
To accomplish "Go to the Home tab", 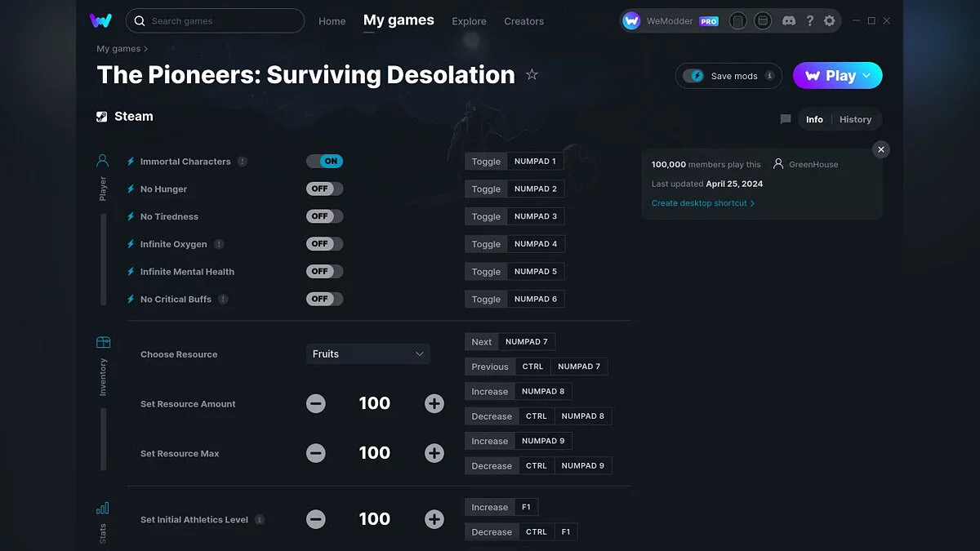I will click(x=332, y=21).
